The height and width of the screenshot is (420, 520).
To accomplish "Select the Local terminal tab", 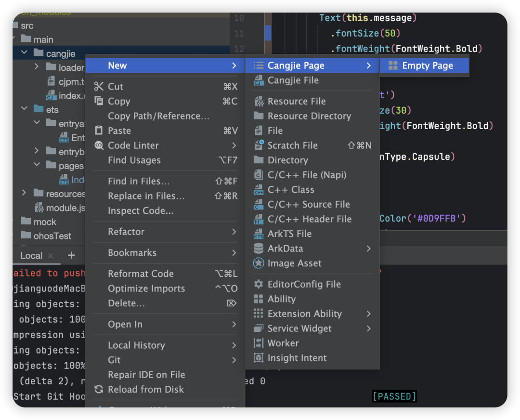I will click(x=31, y=256).
